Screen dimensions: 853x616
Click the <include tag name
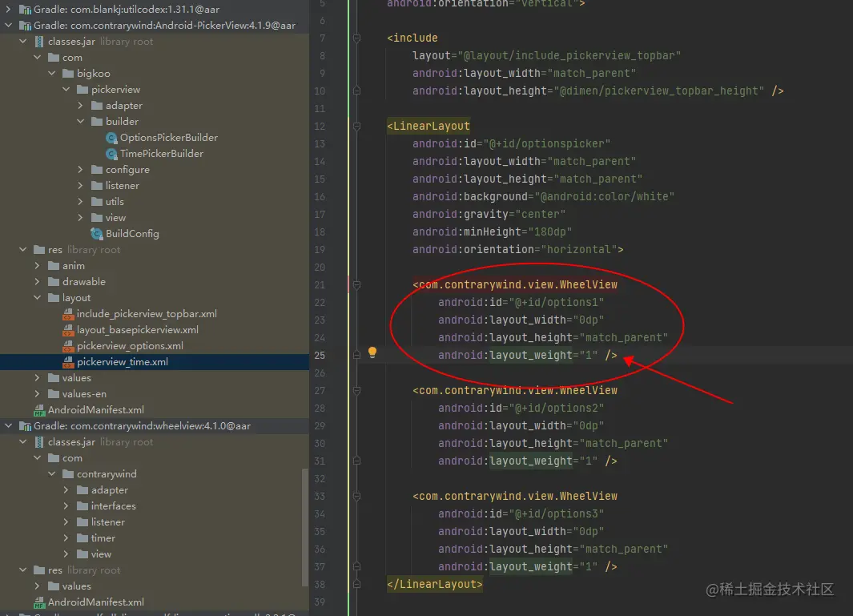412,38
